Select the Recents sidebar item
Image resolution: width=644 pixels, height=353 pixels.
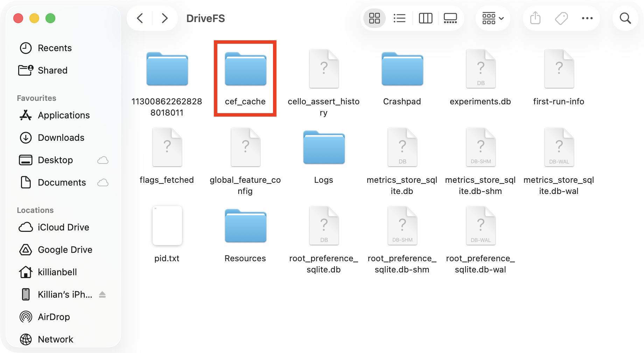click(55, 48)
